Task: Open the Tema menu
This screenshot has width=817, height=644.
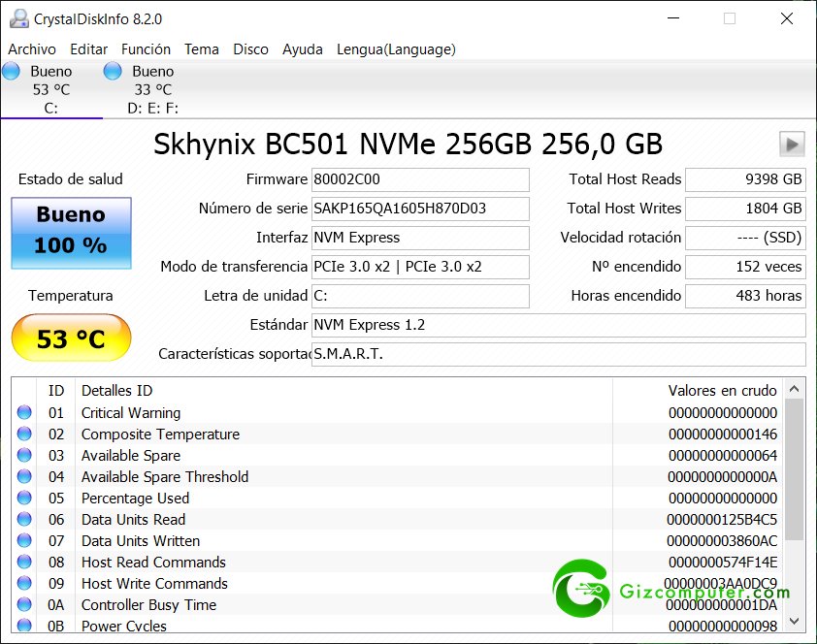Action: pyautogui.click(x=202, y=49)
